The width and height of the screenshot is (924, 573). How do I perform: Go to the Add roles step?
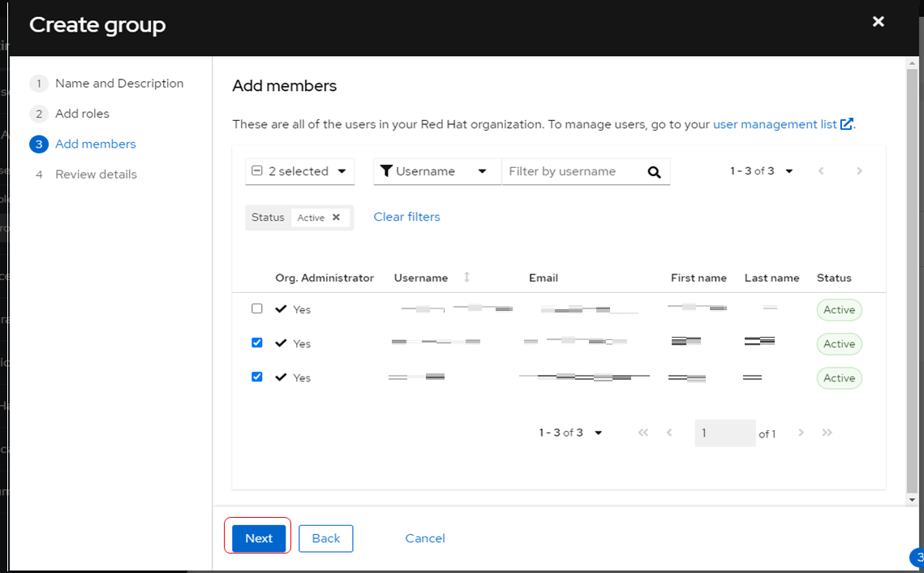pos(82,114)
